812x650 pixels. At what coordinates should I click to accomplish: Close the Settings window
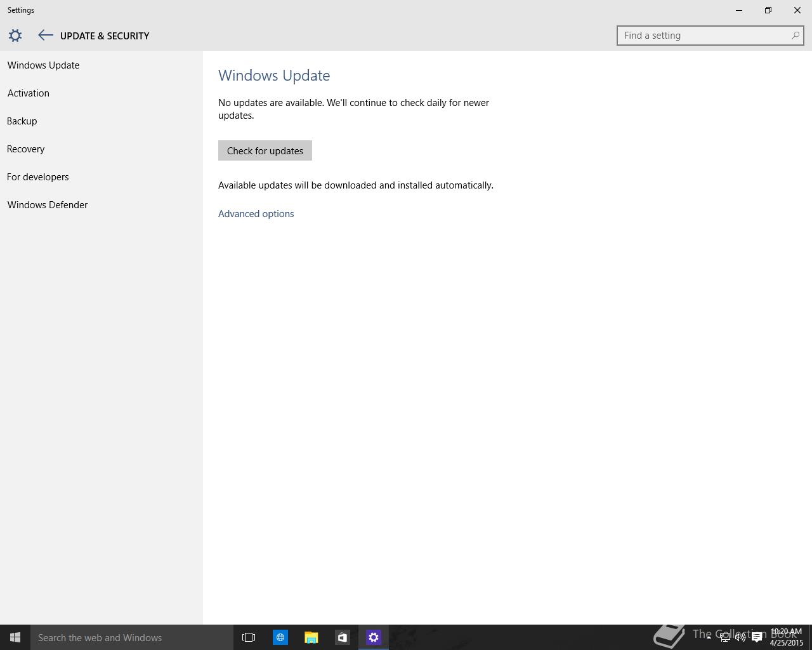[x=797, y=10]
